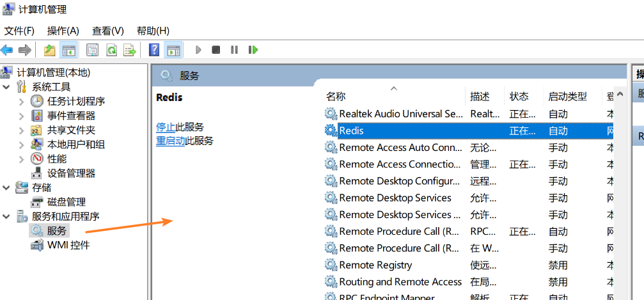Select 设备管理器 in the tree
This screenshot has height=300, width=644.
pyautogui.click(x=71, y=173)
